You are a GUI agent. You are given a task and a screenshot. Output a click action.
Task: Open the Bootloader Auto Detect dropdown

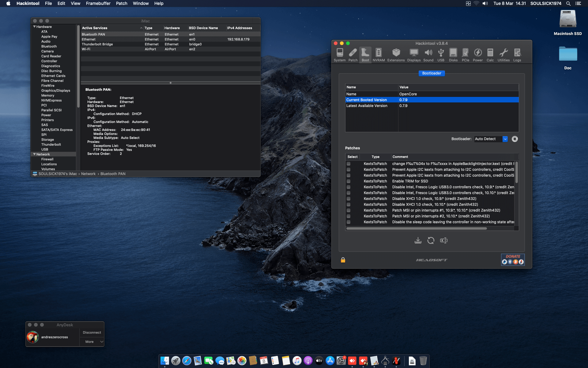coord(491,139)
